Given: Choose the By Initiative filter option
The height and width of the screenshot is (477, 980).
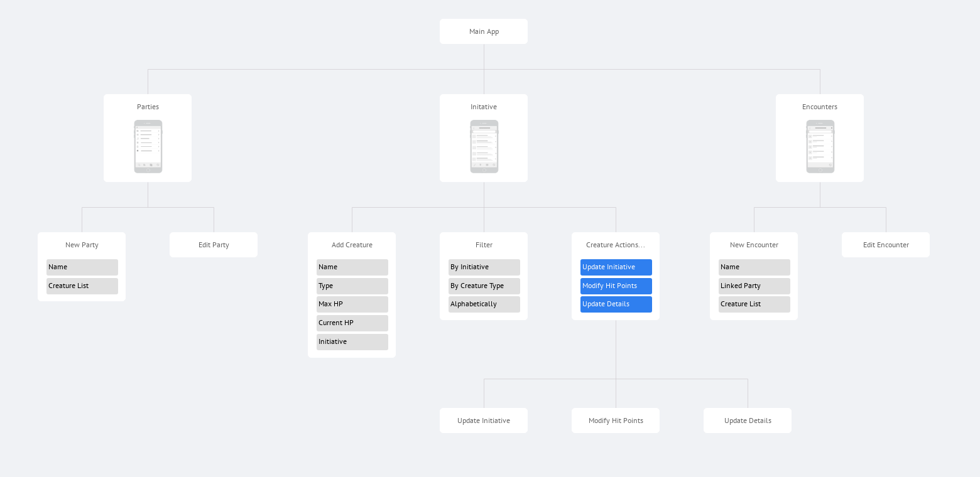Looking at the screenshot, I should pyautogui.click(x=484, y=267).
